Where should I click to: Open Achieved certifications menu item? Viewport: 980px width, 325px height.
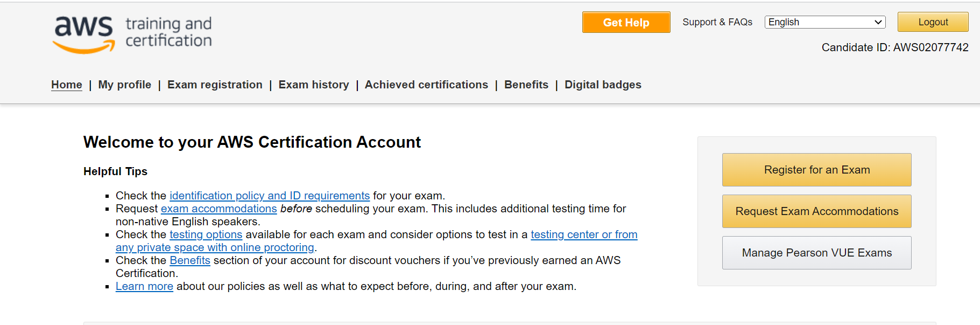tap(426, 85)
